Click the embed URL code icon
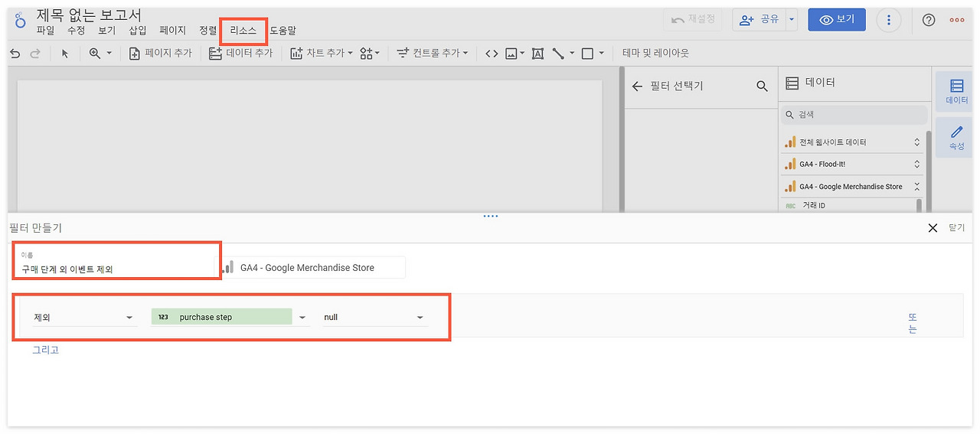The image size is (980, 434). click(x=492, y=54)
